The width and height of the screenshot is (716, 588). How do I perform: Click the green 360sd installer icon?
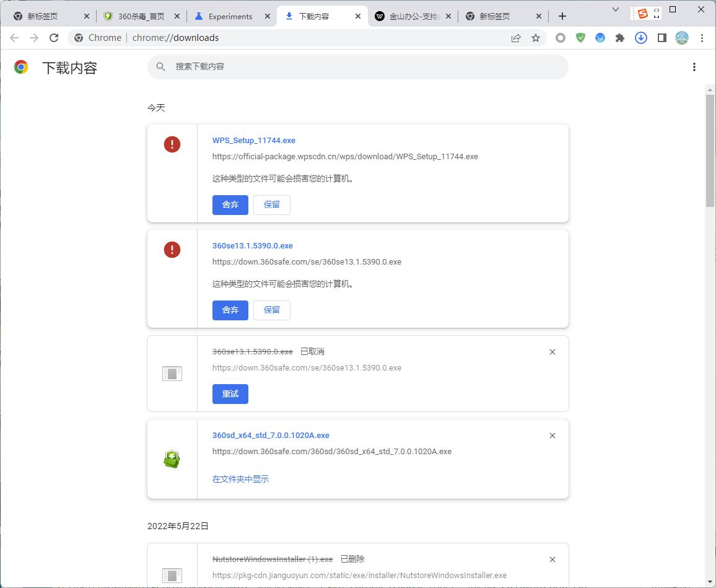[x=172, y=459]
